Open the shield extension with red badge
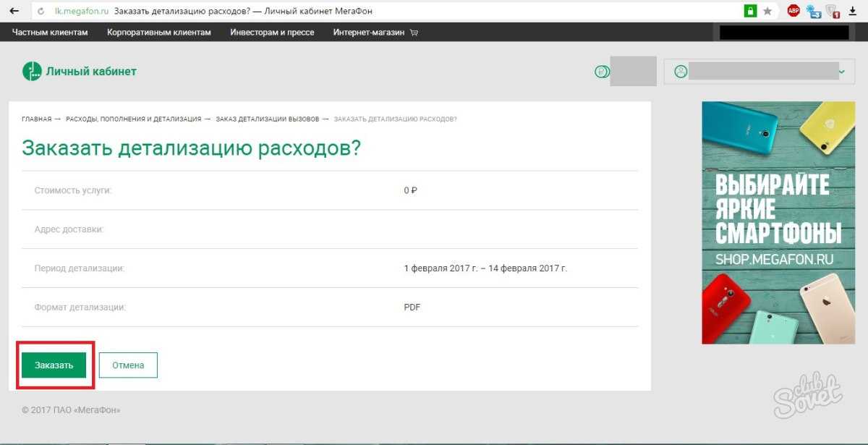This screenshot has width=868, height=445. click(832, 11)
